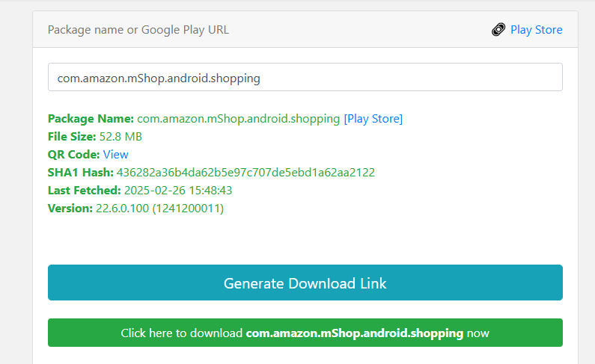Click the chain-link icon beside Play Store
Image resolution: width=595 pixels, height=364 pixels.
click(498, 30)
